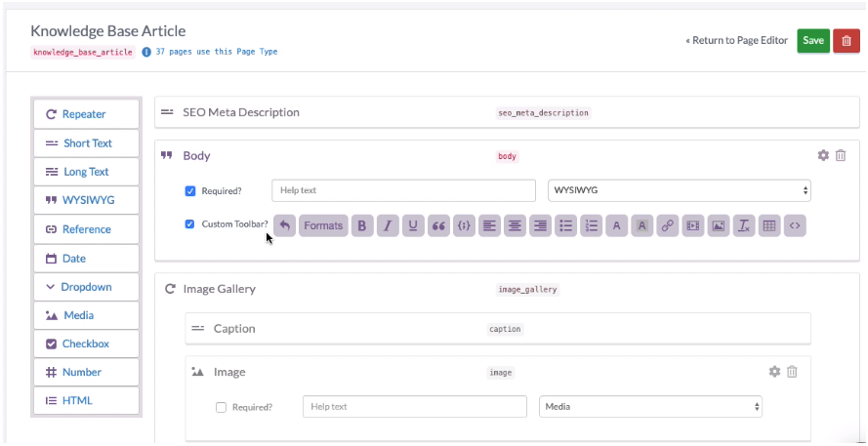Click the insert link toolbar icon
The width and height of the screenshot is (868, 446).
[668, 225]
